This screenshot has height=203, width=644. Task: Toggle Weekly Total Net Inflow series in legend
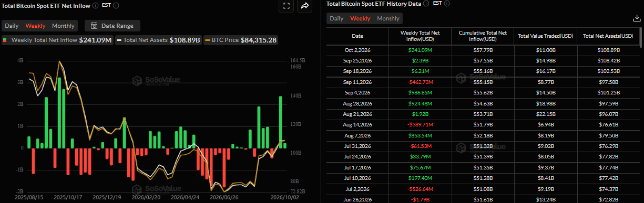(x=57, y=40)
